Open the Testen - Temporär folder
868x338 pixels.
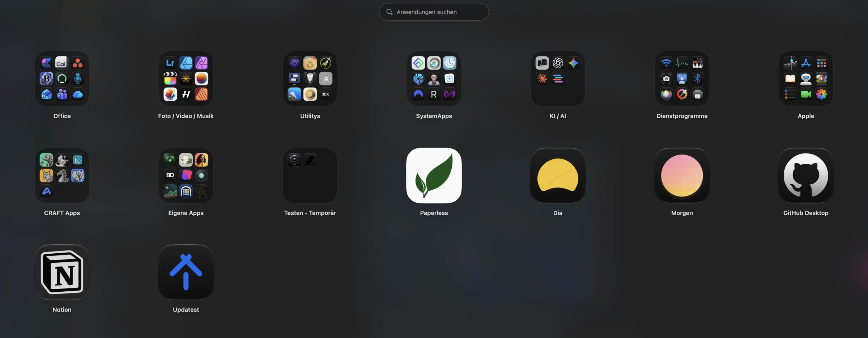[x=310, y=176]
